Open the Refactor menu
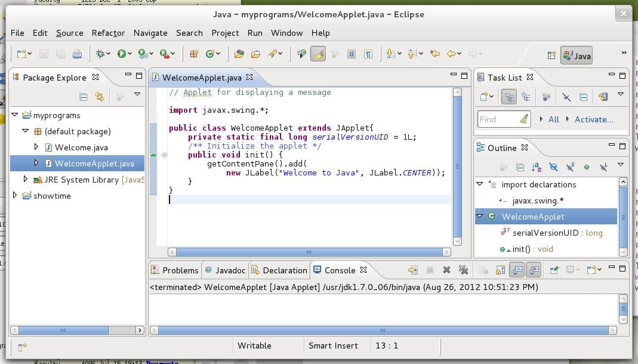The image size is (638, 364). tap(108, 33)
